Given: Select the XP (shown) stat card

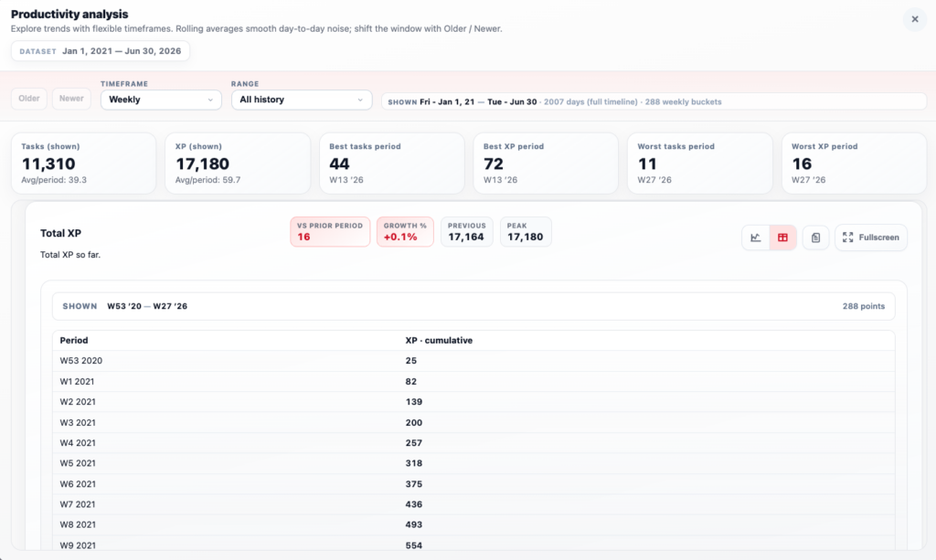Looking at the screenshot, I should 238,164.
